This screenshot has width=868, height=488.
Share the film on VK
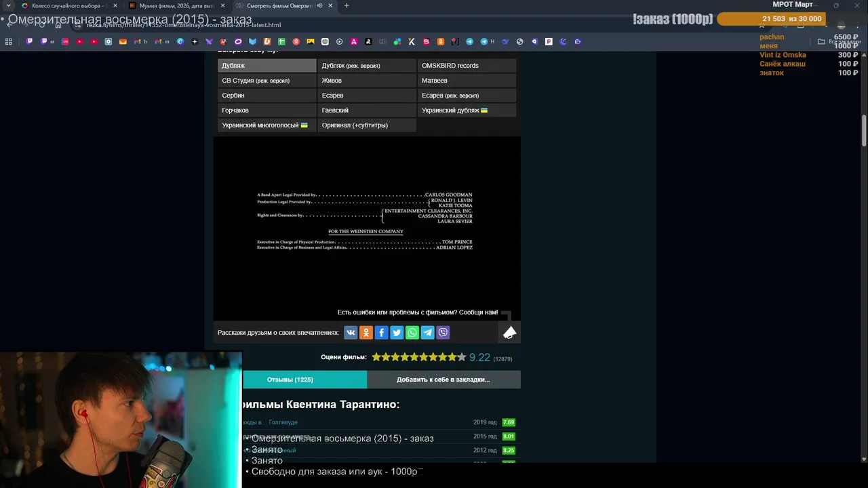point(351,332)
